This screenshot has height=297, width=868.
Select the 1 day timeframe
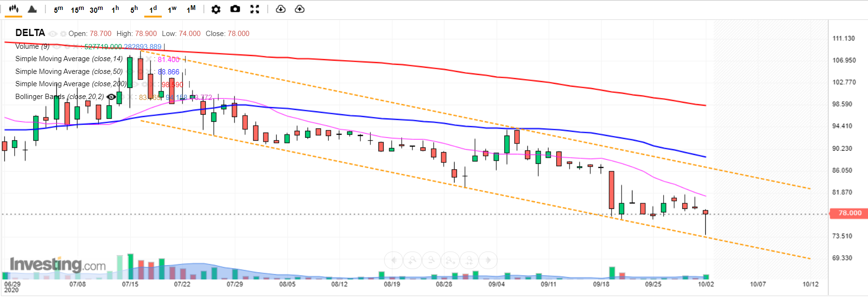153,9
